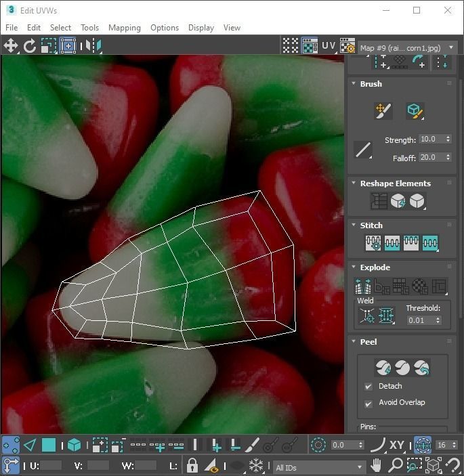This screenshot has width=464, height=476.
Task: Click Stitch to Average icon
Action: (x=392, y=243)
